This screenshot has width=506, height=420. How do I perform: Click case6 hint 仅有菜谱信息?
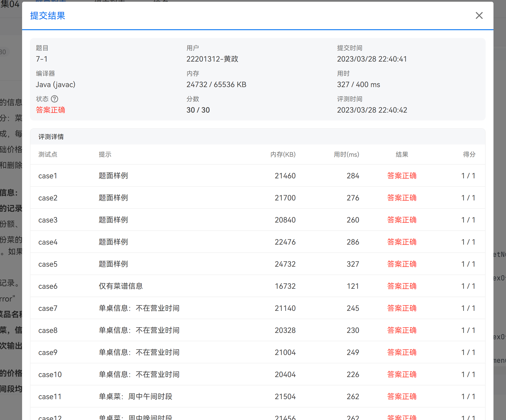coord(121,286)
